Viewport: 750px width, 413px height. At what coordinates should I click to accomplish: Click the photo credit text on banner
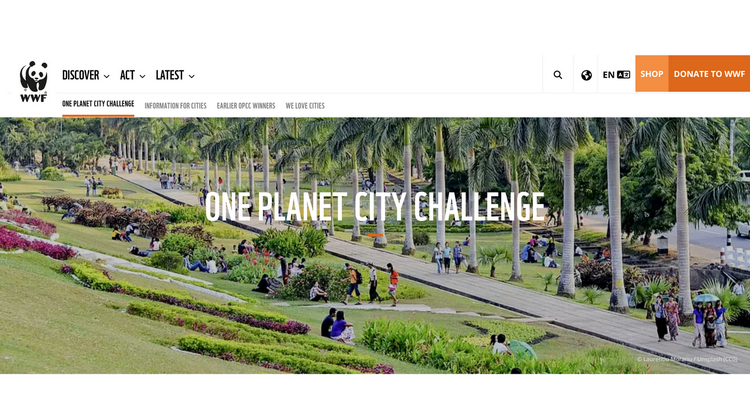[687, 359]
